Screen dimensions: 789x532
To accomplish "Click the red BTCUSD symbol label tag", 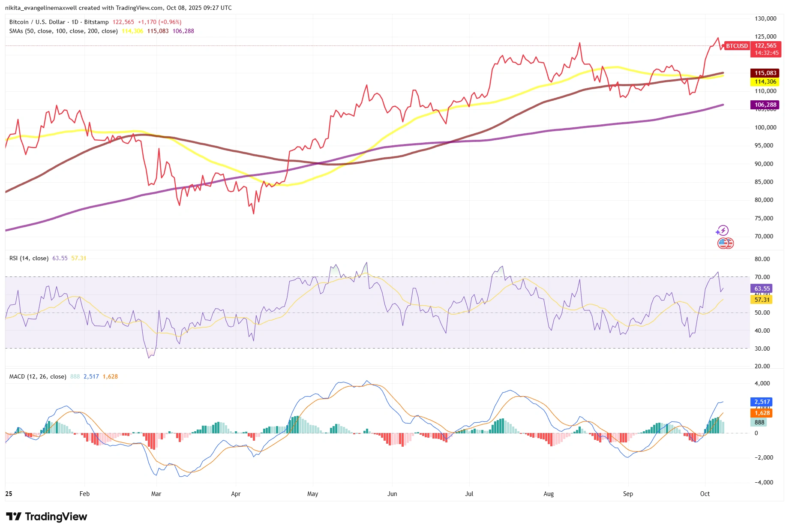I will click(x=736, y=46).
